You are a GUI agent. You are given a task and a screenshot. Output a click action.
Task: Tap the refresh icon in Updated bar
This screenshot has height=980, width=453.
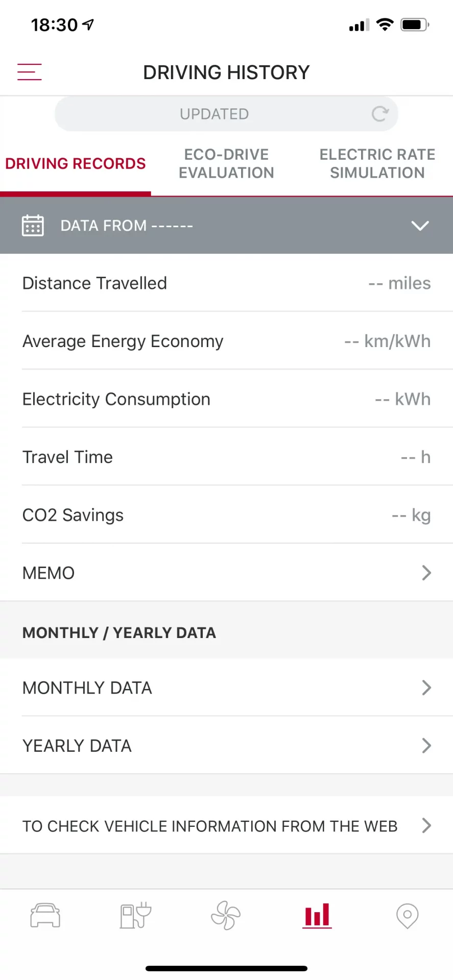(380, 114)
